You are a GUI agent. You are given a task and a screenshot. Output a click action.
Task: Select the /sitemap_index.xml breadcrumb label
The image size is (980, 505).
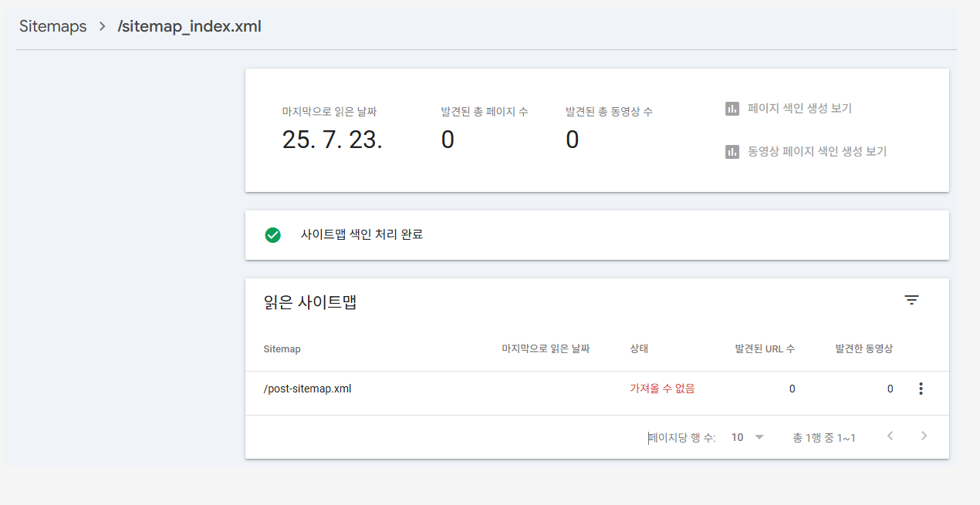click(x=189, y=26)
